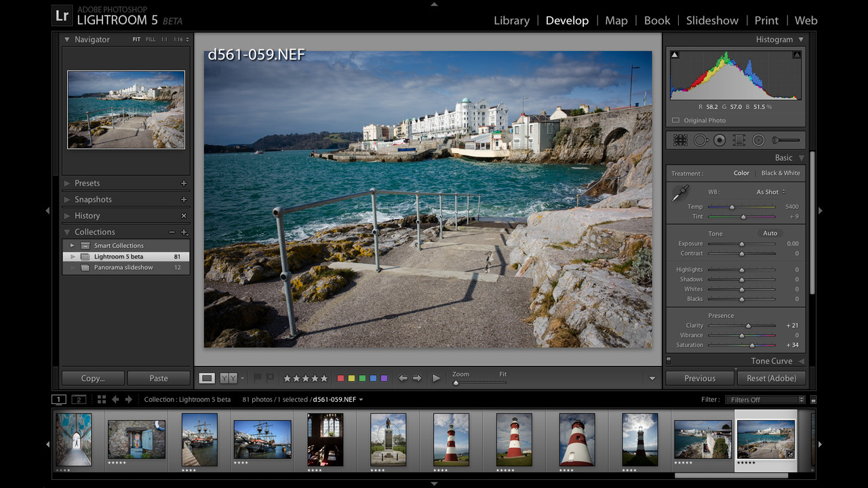The height and width of the screenshot is (488, 868).
Task: Pick the White Balance eyedropper
Action: [x=679, y=194]
